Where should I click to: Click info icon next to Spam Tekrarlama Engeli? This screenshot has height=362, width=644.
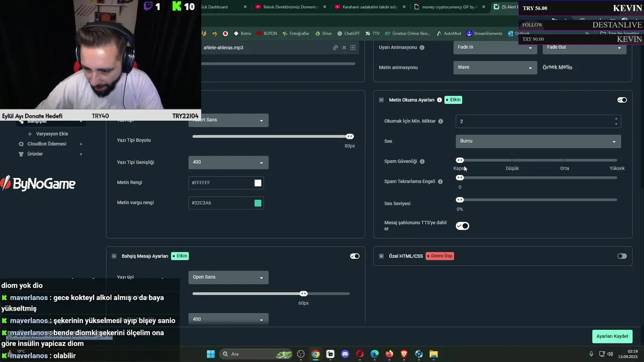[x=440, y=182]
